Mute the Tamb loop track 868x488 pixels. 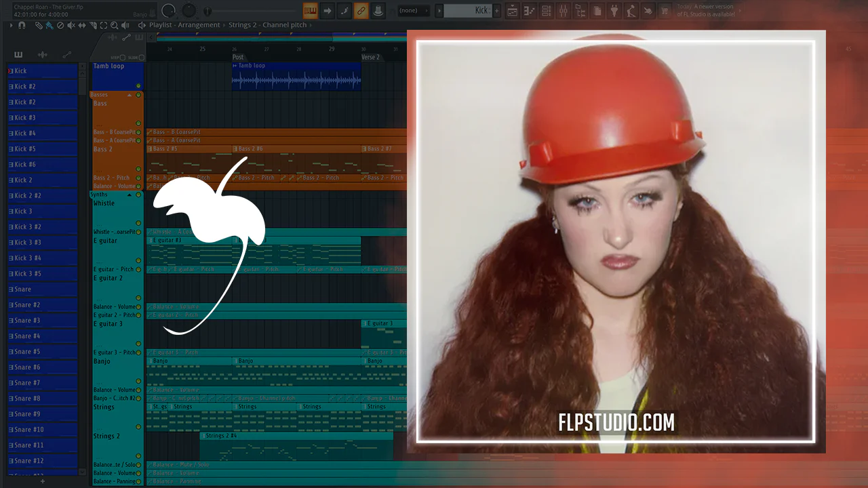pos(138,85)
